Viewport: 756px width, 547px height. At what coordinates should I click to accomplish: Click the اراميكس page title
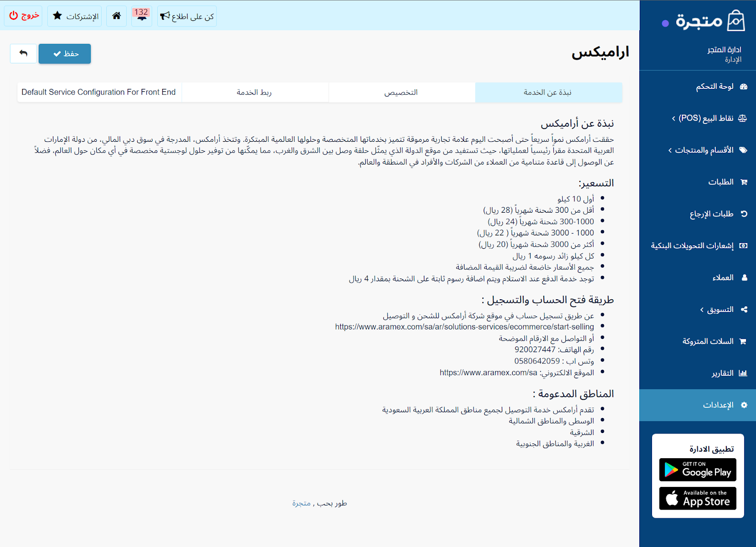(x=601, y=52)
